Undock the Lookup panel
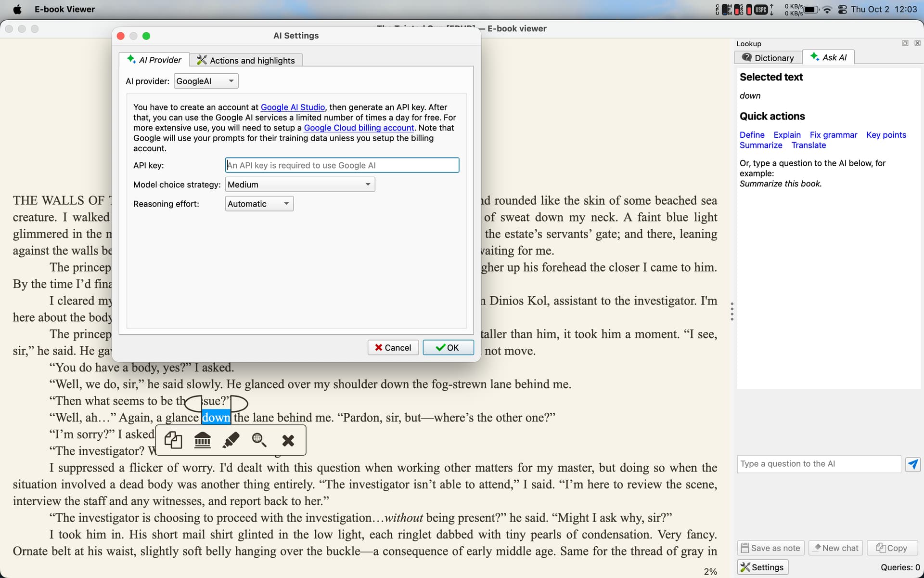The height and width of the screenshot is (578, 924). click(x=905, y=43)
